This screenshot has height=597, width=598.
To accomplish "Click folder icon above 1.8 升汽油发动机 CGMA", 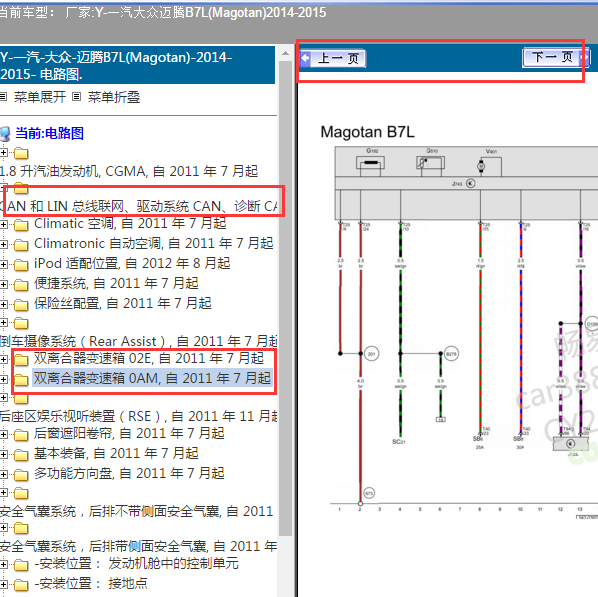I will point(21,153).
